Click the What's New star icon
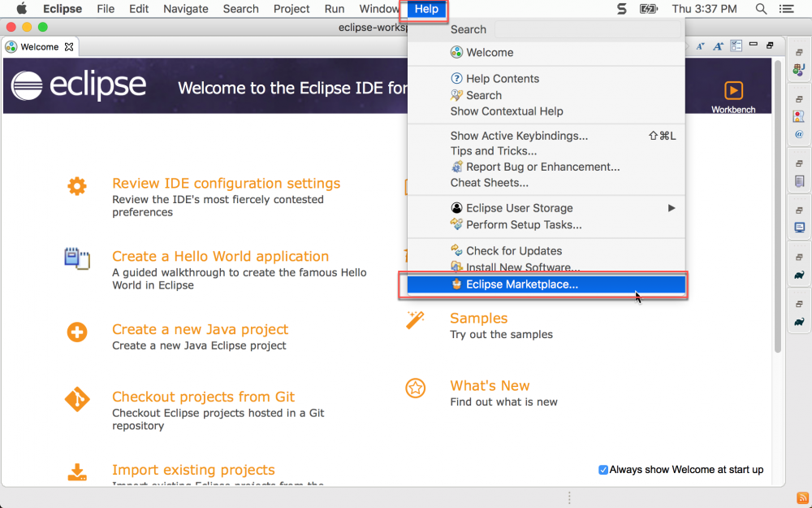 416,389
